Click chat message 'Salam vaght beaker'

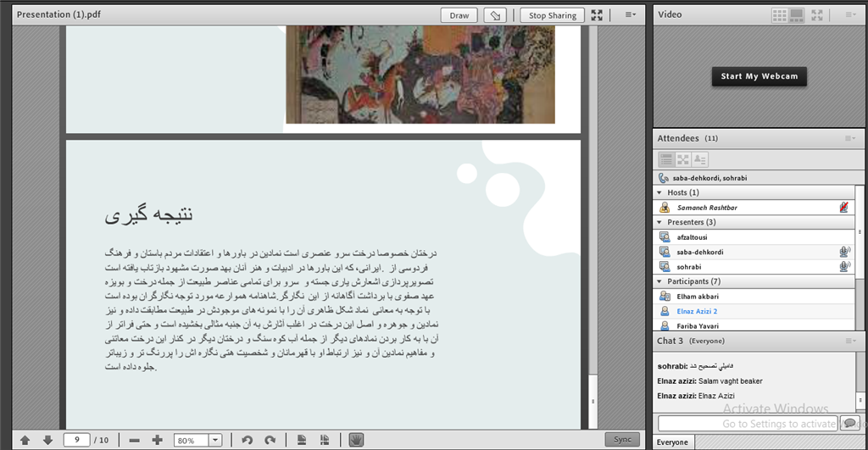[730, 381]
